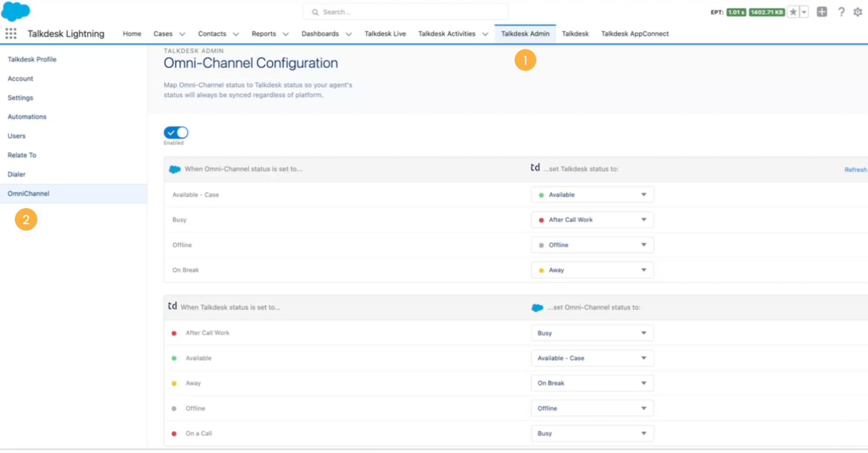Open the Busy dropdown for On a Call

592,433
